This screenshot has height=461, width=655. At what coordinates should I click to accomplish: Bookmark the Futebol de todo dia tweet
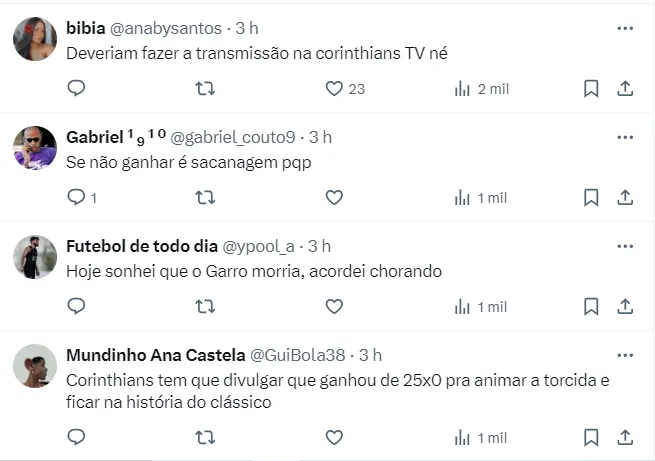point(591,306)
